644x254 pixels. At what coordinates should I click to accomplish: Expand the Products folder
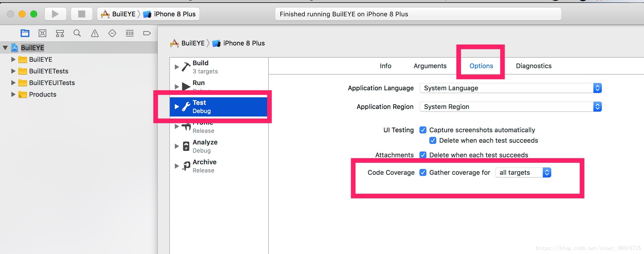[13, 94]
